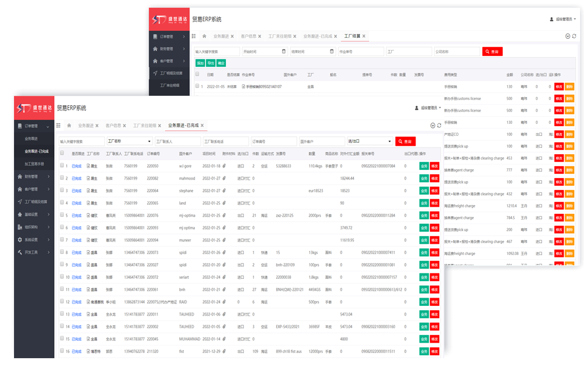Click the attachment paperclip for order 220073

[x=224, y=253]
